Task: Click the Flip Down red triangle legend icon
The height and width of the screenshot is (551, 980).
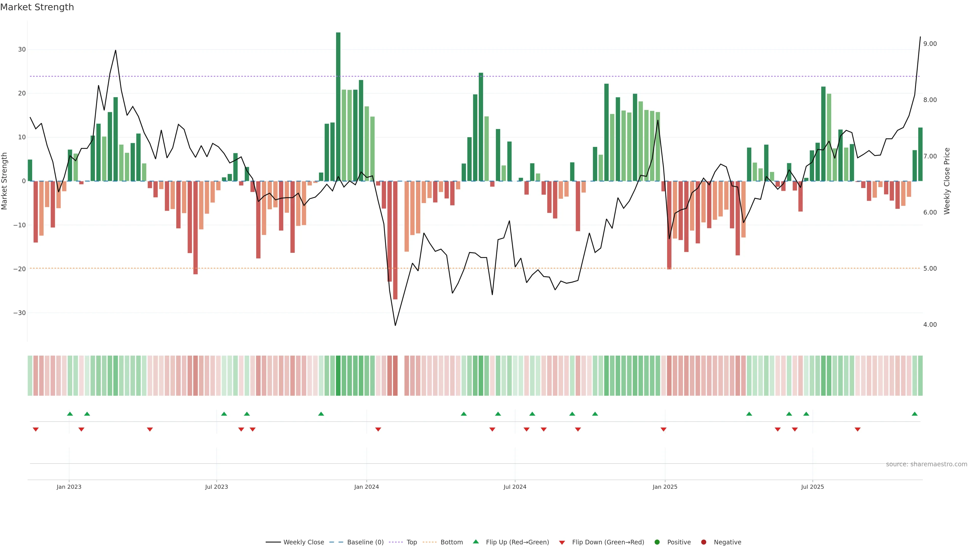Action: tap(562, 543)
